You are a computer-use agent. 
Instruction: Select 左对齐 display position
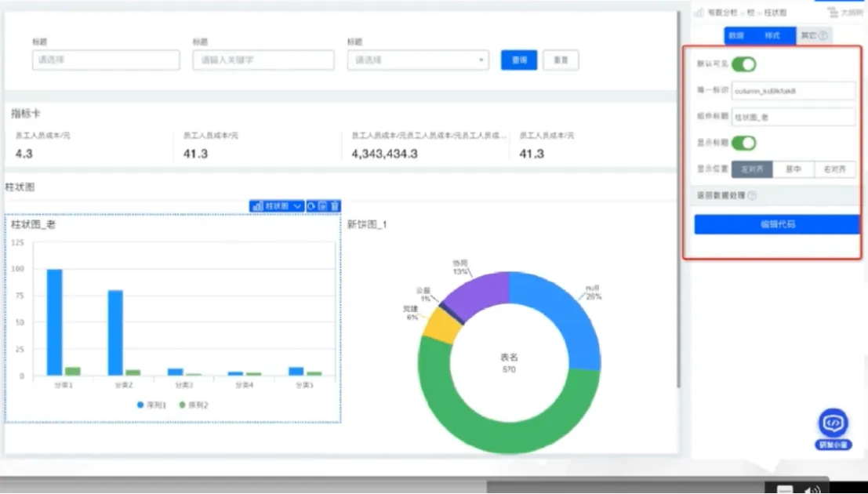tap(752, 169)
